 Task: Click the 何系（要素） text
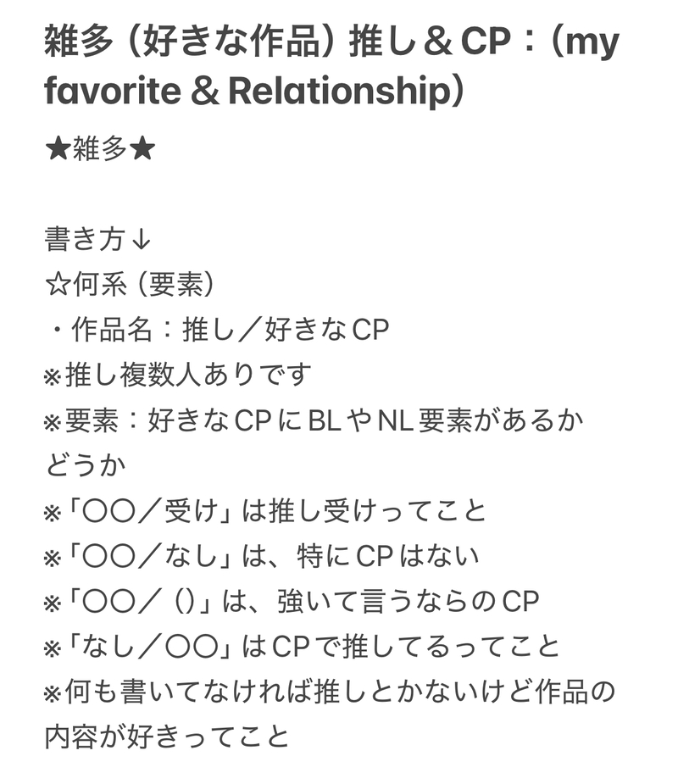coord(144,285)
